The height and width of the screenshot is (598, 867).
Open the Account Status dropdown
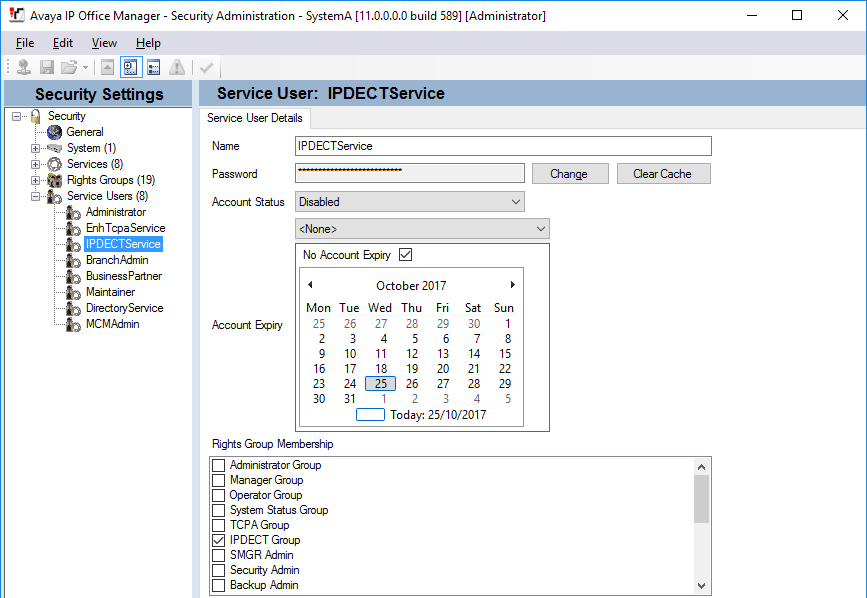click(410, 202)
